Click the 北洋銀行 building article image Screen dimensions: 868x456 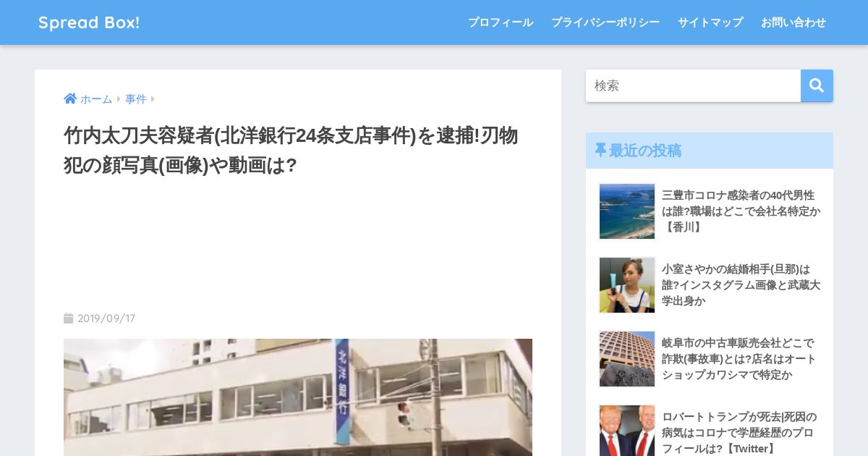(x=298, y=397)
